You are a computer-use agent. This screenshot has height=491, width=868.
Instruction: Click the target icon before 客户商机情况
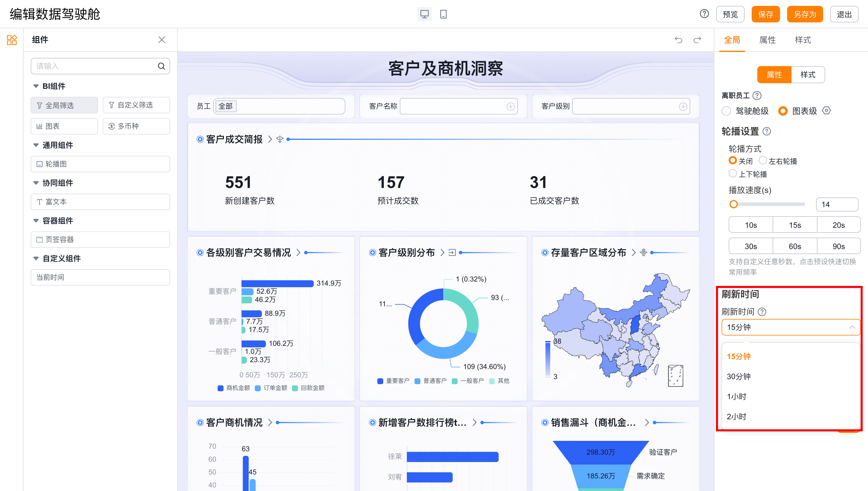click(200, 423)
